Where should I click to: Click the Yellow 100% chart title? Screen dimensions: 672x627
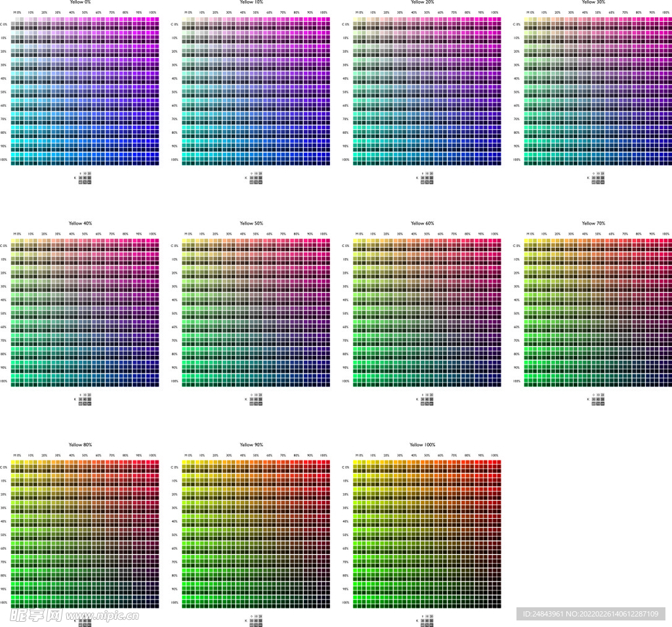coord(422,445)
